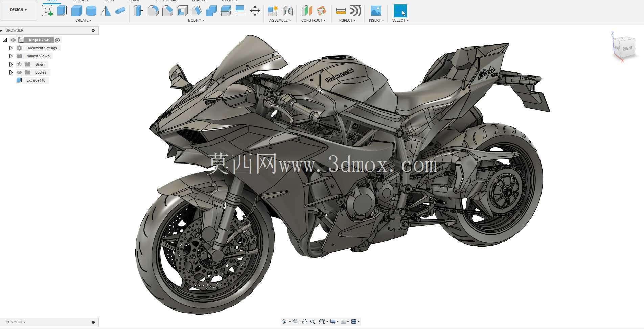Open the DESIGN workspace dropdown
644x329 pixels.
click(x=18, y=10)
